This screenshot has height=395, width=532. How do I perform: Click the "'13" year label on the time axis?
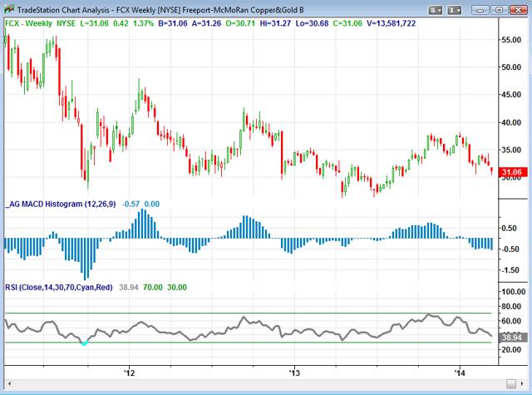(x=294, y=373)
